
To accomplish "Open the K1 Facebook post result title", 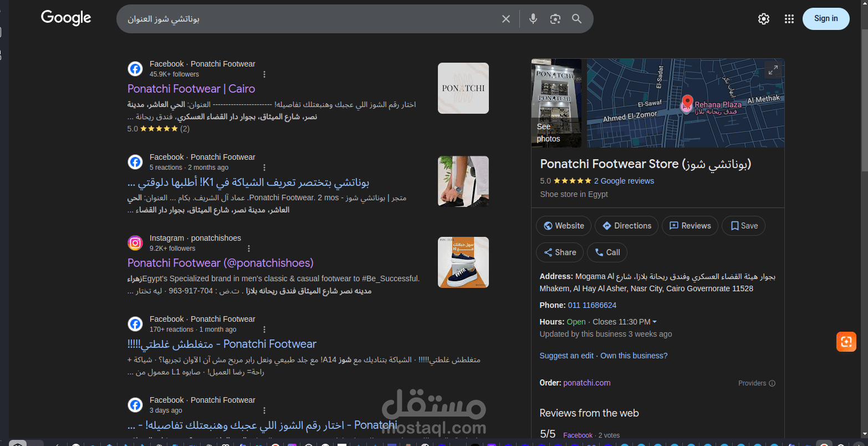I will (x=248, y=182).
